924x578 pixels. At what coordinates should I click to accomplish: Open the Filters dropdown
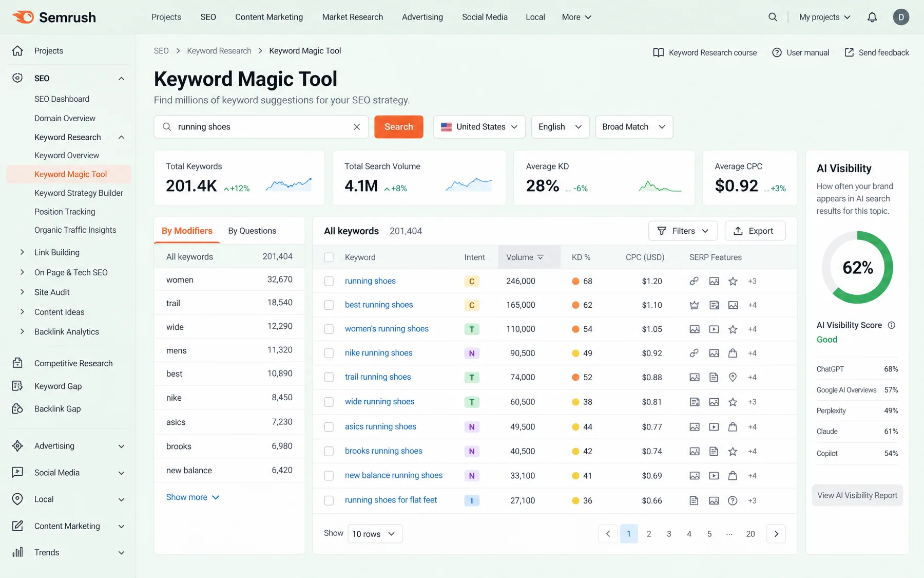pyautogui.click(x=683, y=231)
